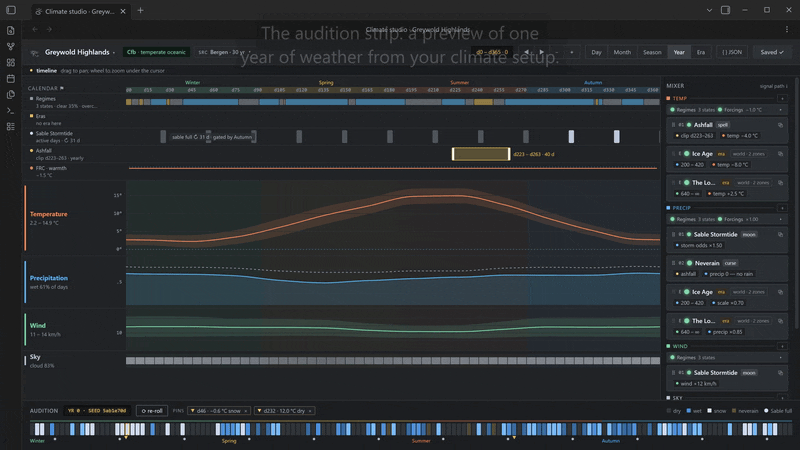Open the grid modules sidebar icon
This screenshot has width=800, height=450.
pos(11,62)
